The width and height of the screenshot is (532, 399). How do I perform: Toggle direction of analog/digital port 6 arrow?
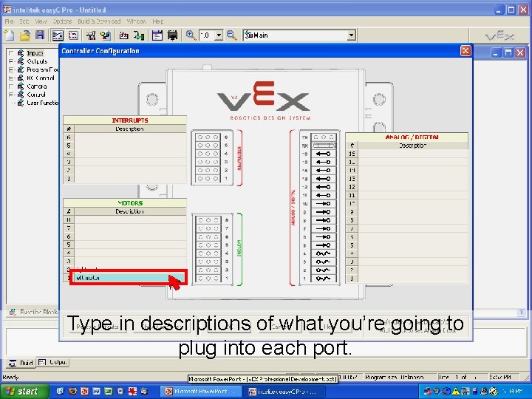click(x=323, y=237)
